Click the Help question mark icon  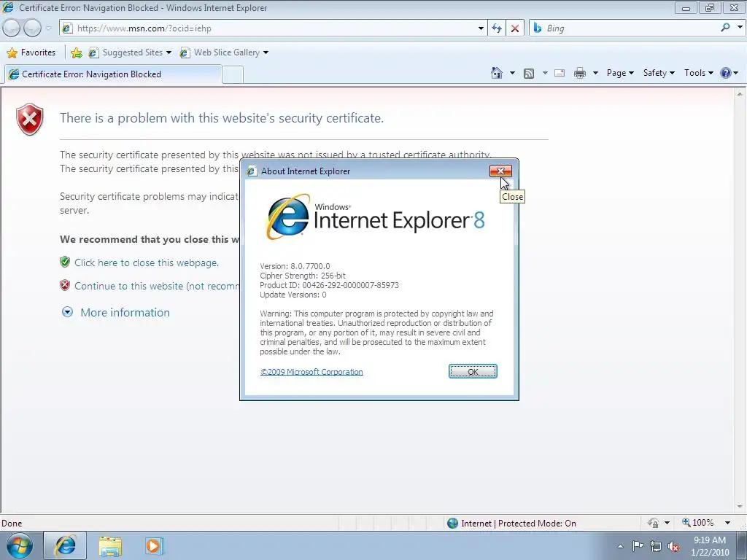(x=726, y=73)
